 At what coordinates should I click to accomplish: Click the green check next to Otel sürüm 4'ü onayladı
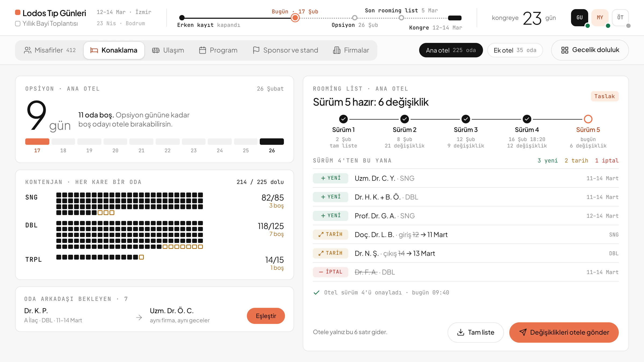click(317, 293)
